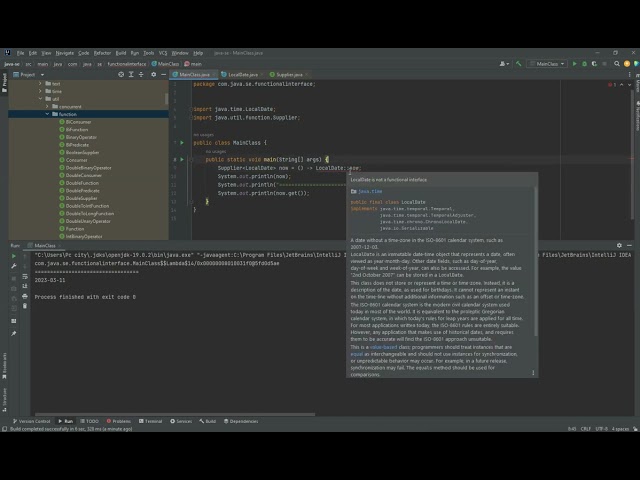
Task: Run MainClass with the green play button in toolbar
Action: (x=575, y=64)
